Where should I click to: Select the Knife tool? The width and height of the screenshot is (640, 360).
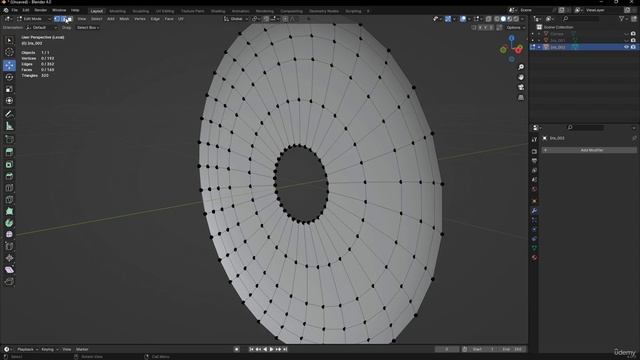pos(9,200)
